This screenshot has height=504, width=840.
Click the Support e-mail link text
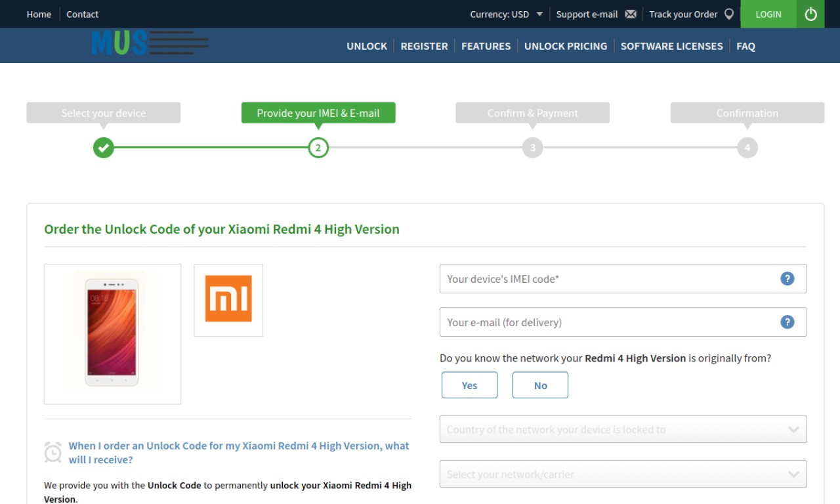[587, 14]
